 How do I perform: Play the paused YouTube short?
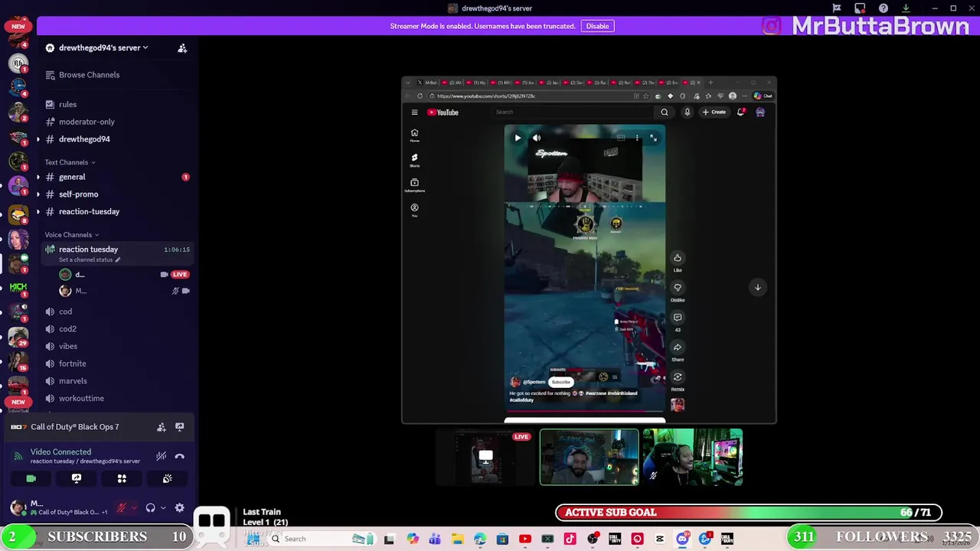[518, 138]
